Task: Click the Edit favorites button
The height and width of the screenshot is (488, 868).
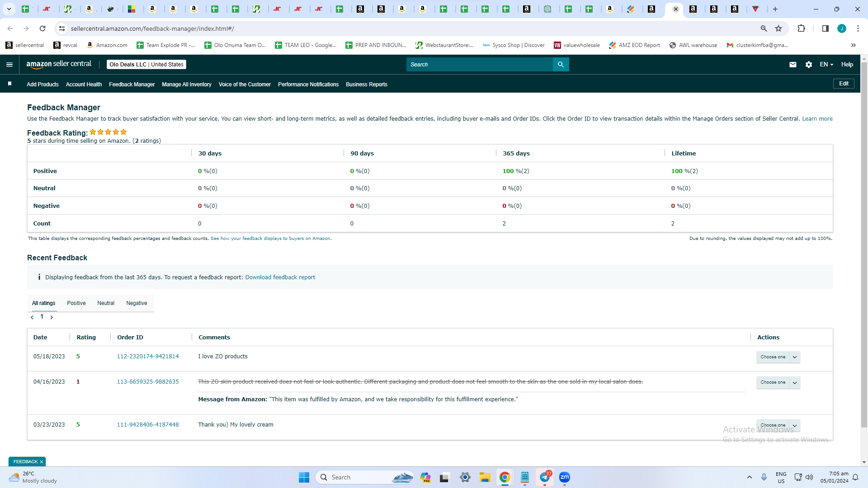Action: [844, 84]
